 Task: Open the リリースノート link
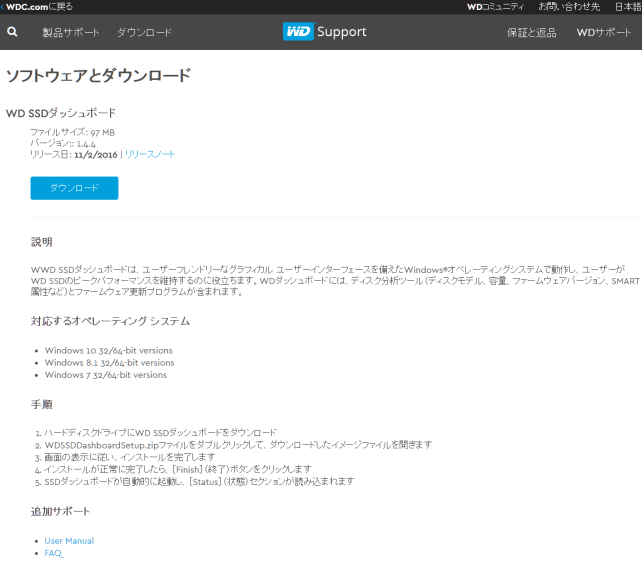click(150, 154)
